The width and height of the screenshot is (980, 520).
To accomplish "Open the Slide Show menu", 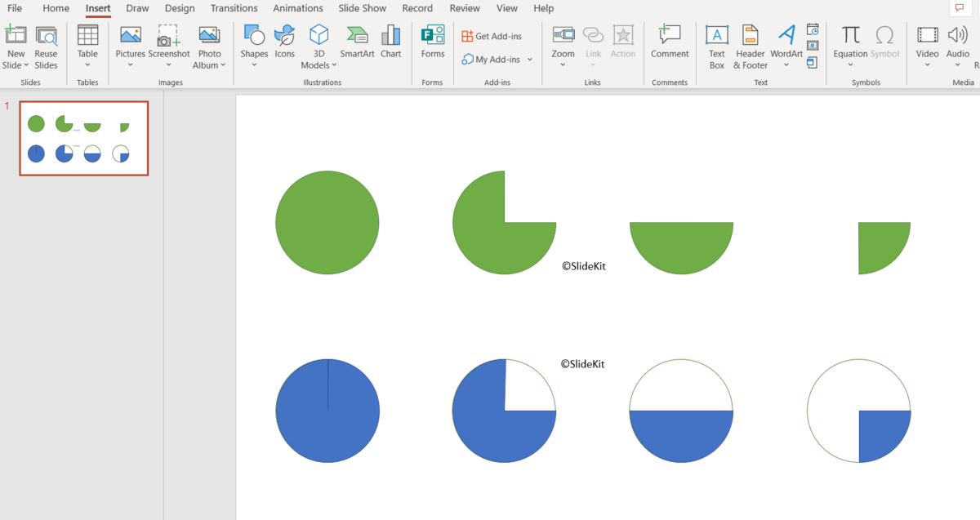I will pos(362,8).
